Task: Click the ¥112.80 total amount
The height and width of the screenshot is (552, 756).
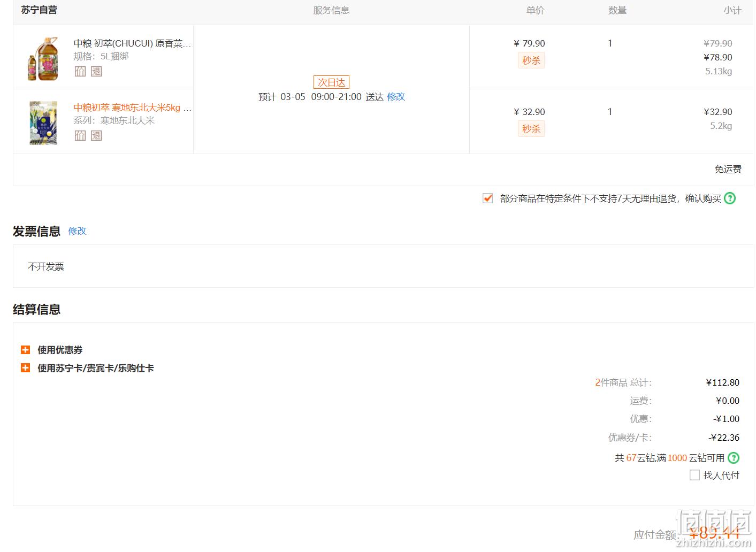Action: [723, 382]
